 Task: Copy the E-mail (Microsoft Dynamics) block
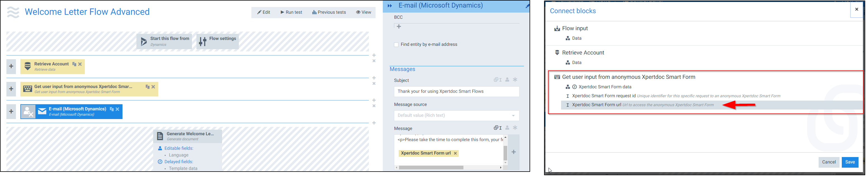(112, 109)
